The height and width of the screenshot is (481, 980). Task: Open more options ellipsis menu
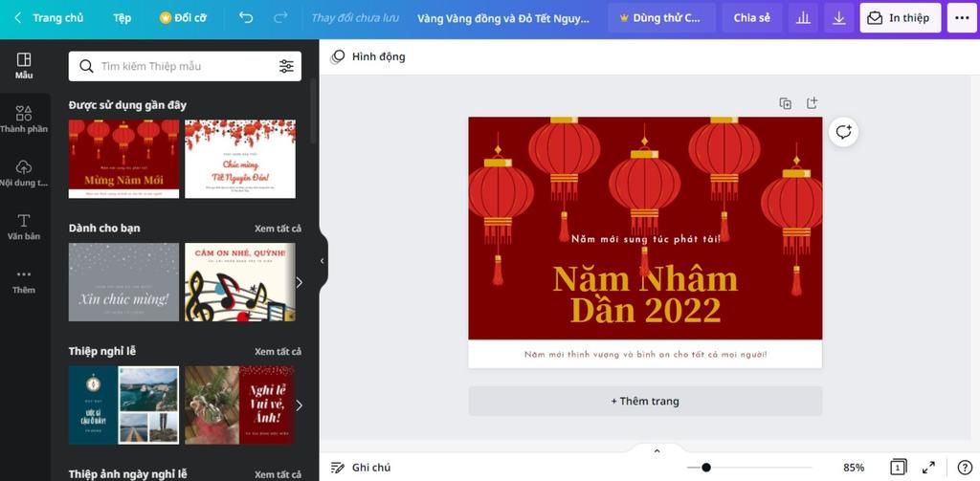(x=962, y=18)
